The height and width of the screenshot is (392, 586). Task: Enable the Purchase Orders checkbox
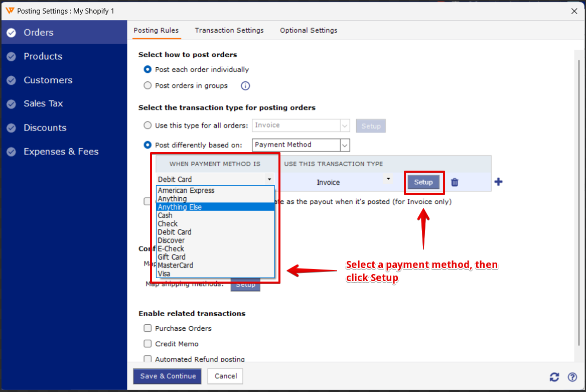pos(148,328)
